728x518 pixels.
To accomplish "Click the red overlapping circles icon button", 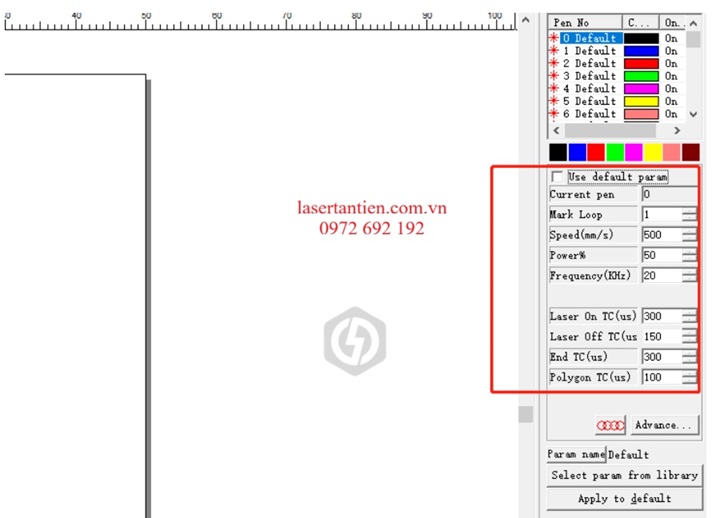I will point(610,425).
